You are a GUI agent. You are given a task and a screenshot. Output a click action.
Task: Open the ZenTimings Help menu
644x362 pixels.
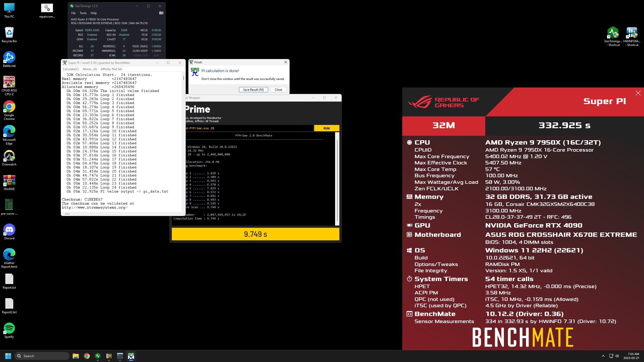pyautogui.click(x=94, y=13)
